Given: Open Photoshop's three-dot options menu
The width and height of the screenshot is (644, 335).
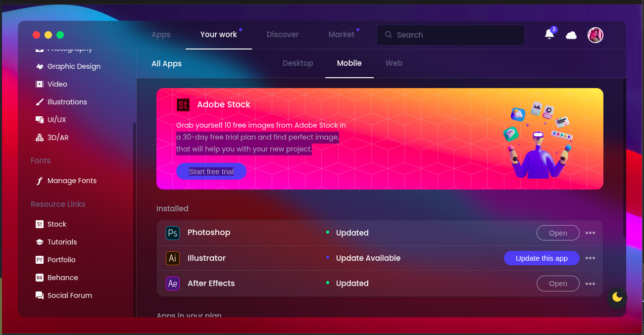Looking at the screenshot, I should click(x=590, y=233).
